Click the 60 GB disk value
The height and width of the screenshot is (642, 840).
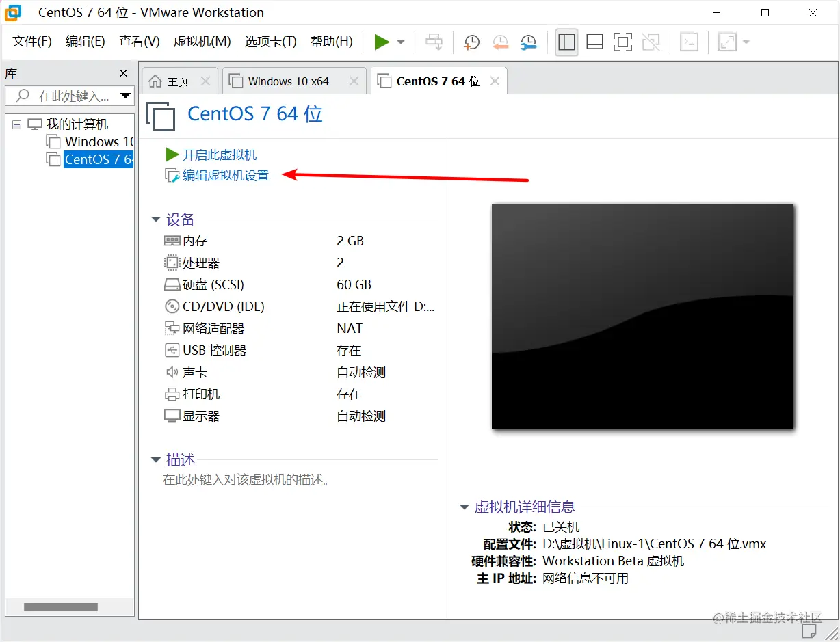coord(354,284)
